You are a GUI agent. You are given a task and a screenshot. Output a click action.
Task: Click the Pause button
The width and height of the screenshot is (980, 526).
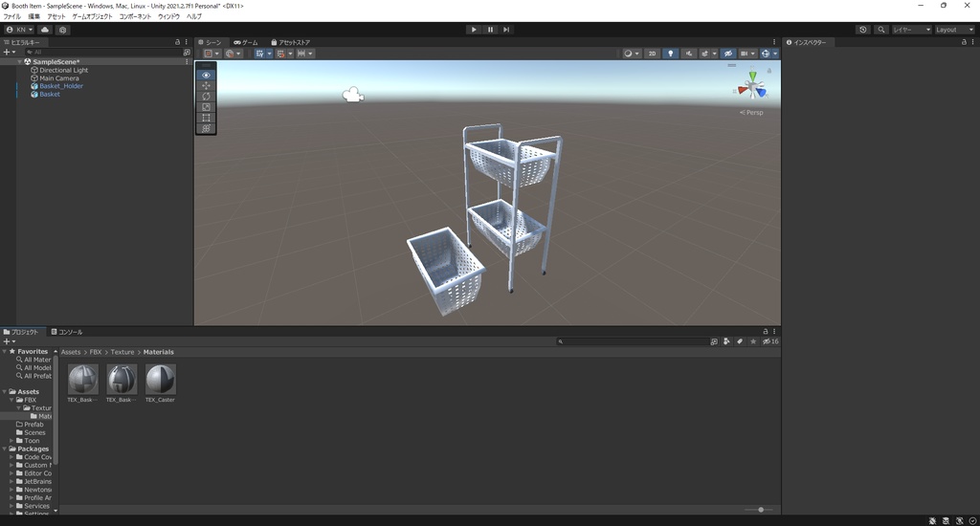tap(490, 30)
